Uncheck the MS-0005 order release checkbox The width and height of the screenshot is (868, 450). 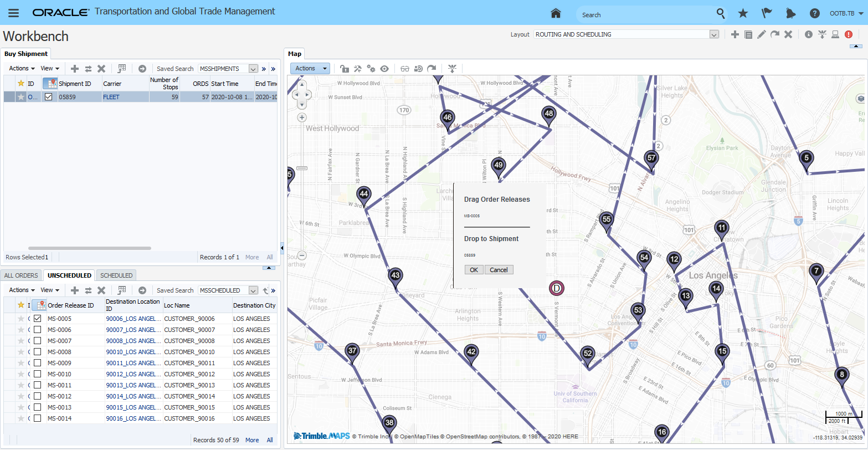pyautogui.click(x=37, y=319)
